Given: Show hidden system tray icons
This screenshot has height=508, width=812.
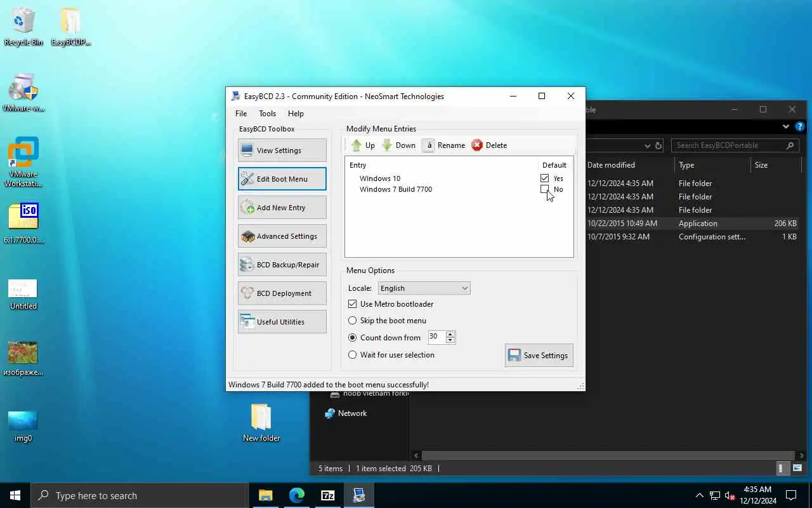Looking at the screenshot, I should pyautogui.click(x=700, y=495).
